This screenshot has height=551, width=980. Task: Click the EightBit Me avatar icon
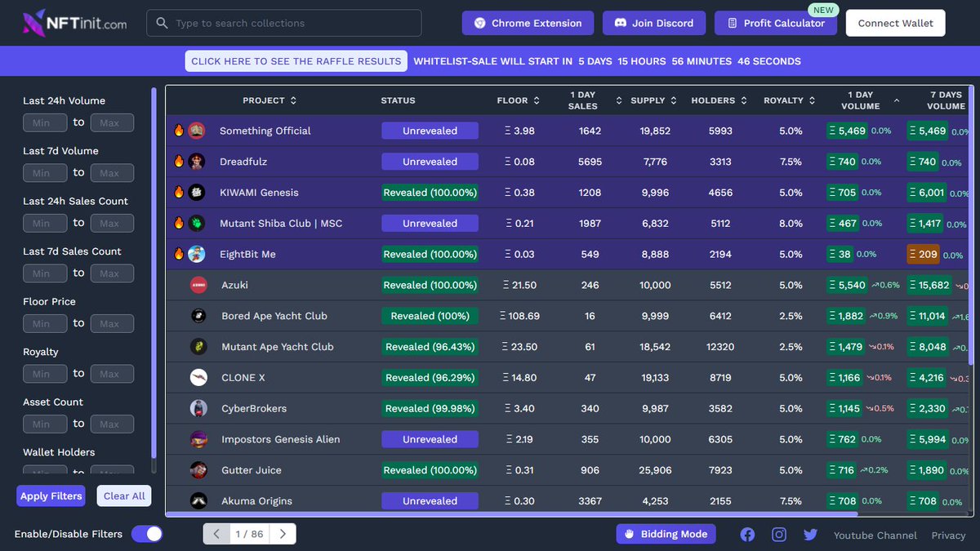(x=196, y=254)
